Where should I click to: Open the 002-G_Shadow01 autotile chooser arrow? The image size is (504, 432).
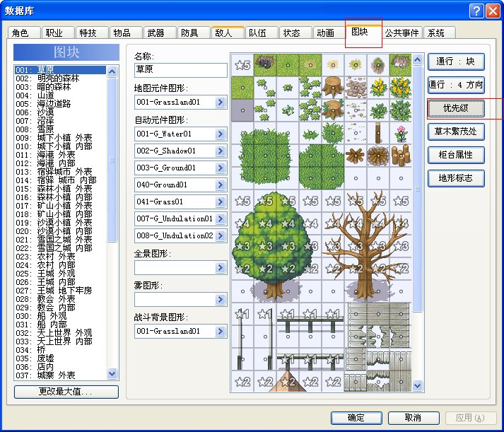click(x=220, y=151)
